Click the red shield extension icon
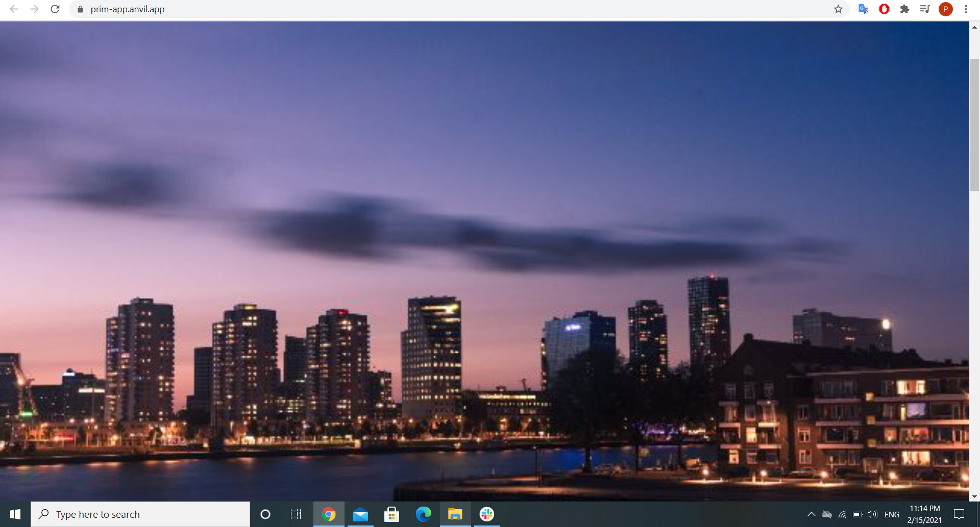This screenshot has width=980, height=527. pos(884,9)
